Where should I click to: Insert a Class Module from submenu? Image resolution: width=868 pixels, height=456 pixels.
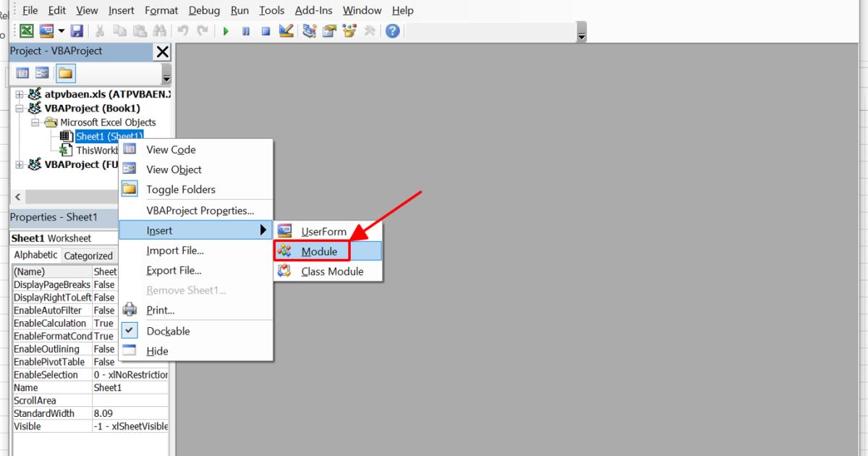[x=328, y=271]
